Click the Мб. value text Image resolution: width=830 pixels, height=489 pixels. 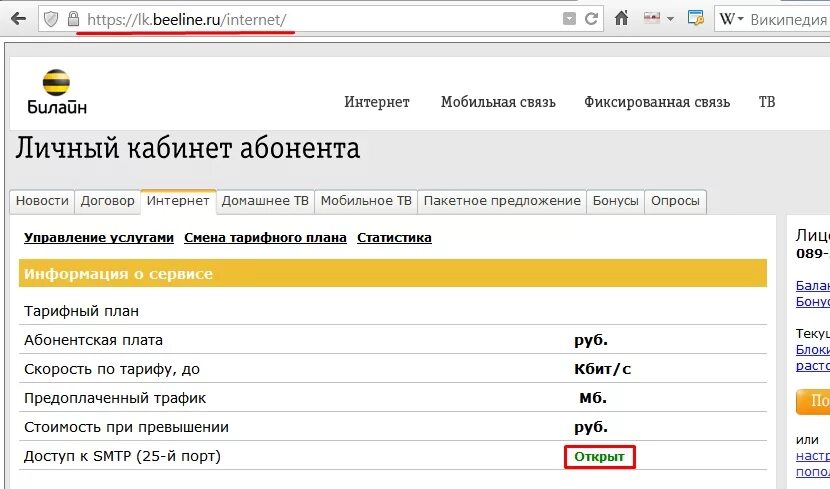coord(593,398)
